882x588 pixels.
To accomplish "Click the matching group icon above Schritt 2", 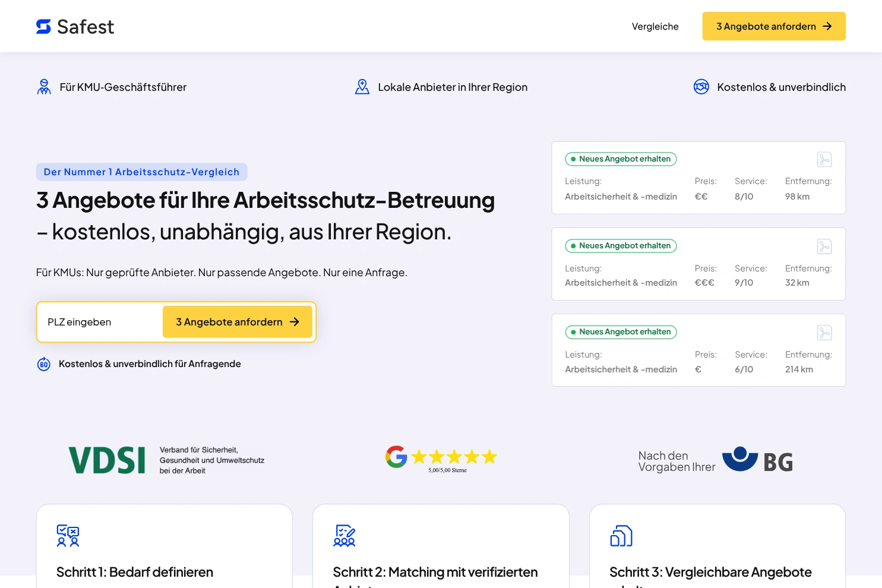I will 344,535.
